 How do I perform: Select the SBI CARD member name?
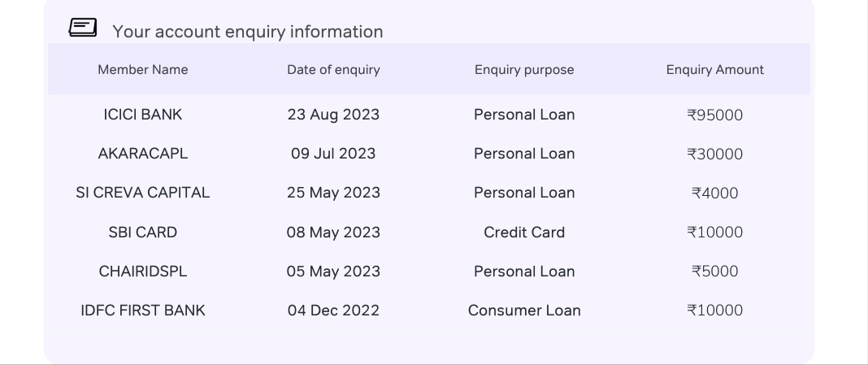(143, 232)
